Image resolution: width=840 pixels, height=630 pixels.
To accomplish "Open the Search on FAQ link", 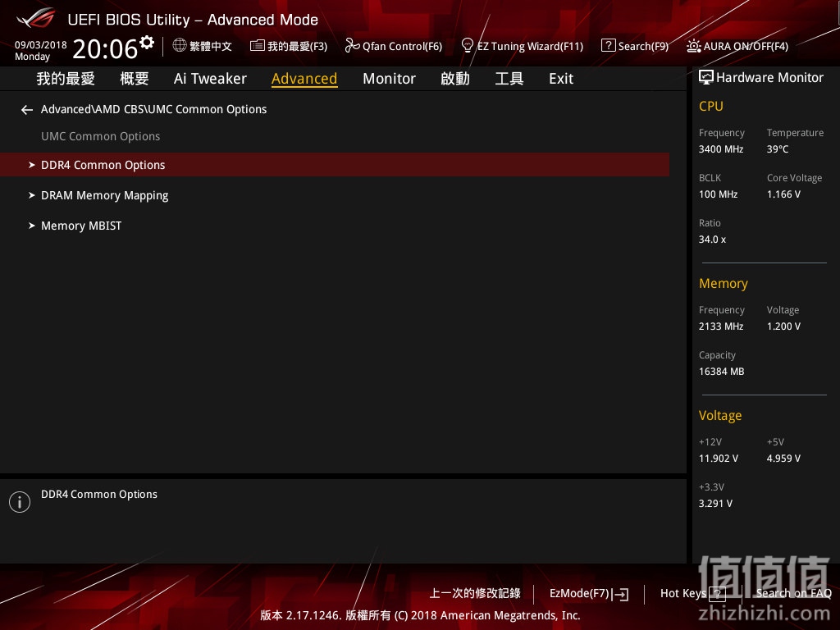I will tap(793, 593).
